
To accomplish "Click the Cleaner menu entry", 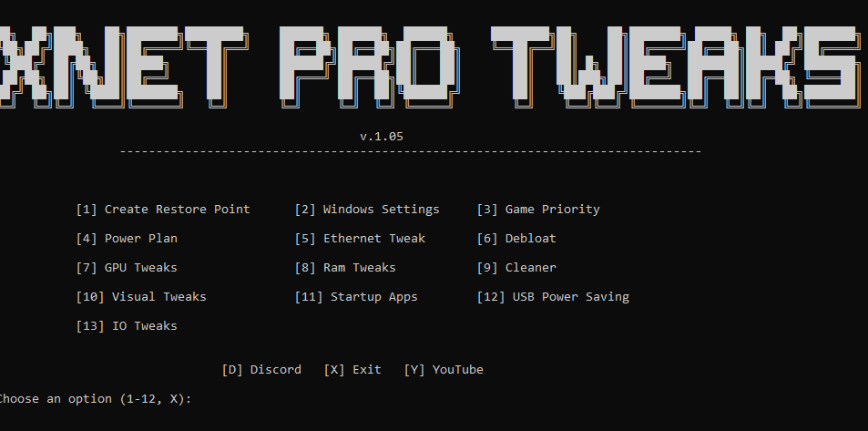I will tap(516, 268).
